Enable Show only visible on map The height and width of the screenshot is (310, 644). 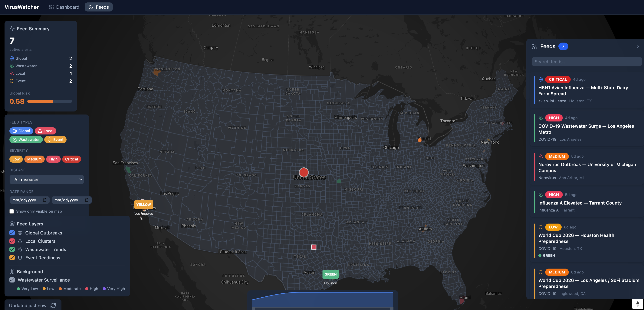[11, 211]
